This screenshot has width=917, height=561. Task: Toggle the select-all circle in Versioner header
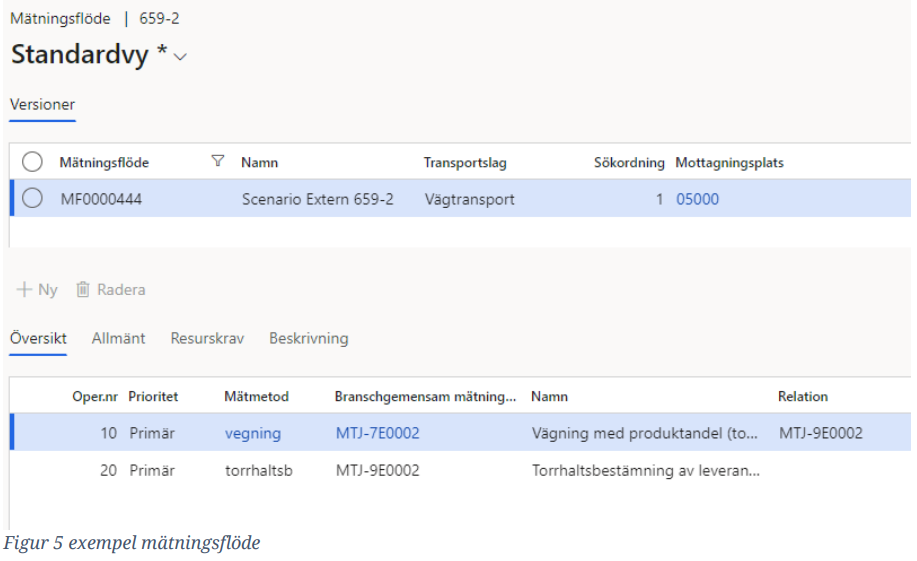point(32,163)
